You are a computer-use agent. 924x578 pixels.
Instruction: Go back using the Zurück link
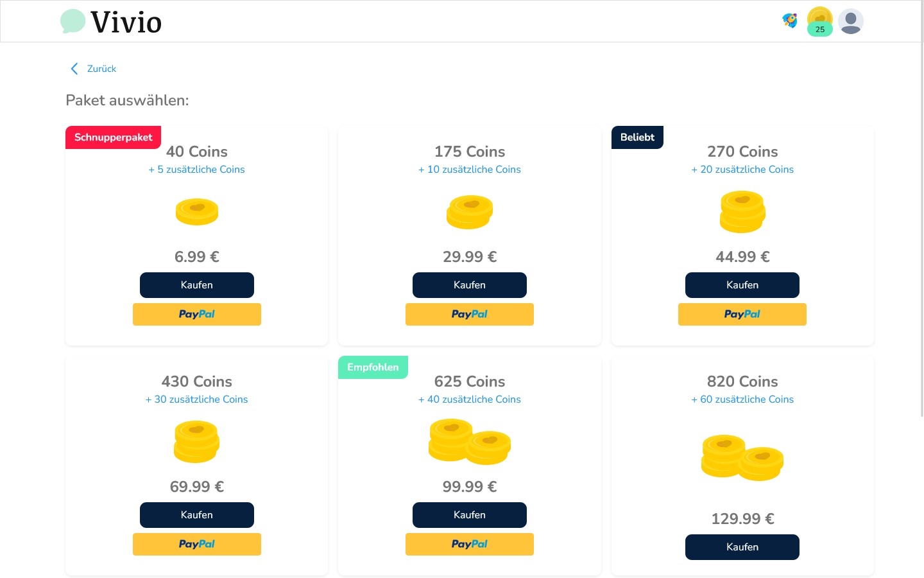pyautogui.click(x=101, y=69)
